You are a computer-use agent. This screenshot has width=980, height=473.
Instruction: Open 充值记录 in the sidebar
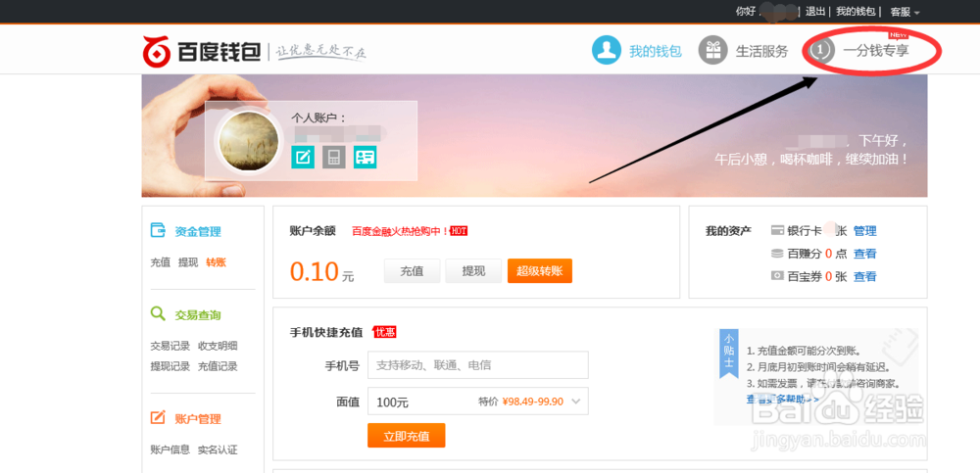coord(218,366)
